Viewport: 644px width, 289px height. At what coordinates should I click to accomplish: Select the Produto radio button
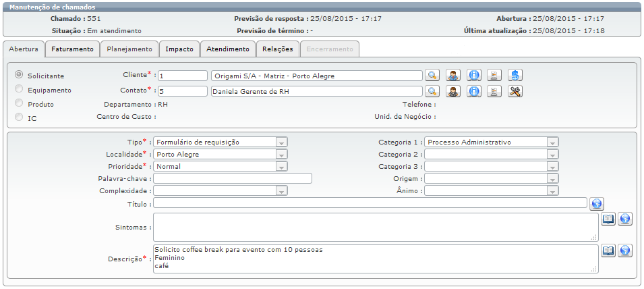19,103
